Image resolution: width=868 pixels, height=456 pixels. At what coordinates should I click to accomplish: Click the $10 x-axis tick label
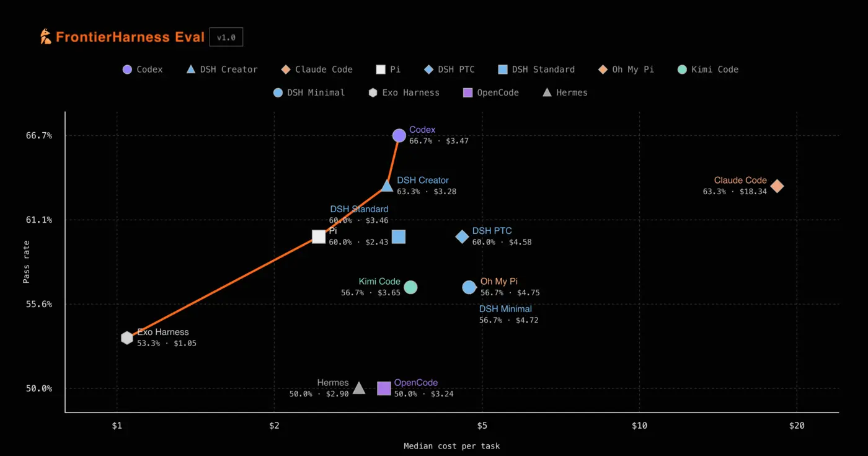[x=639, y=426]
